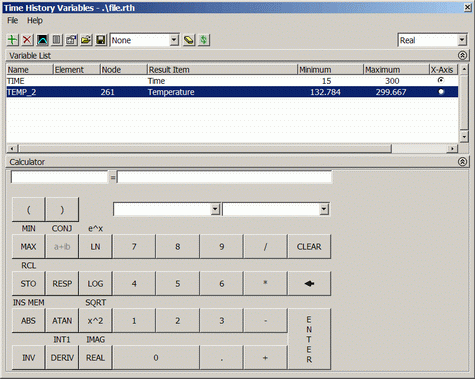Click the green plus Add Data icon
The image size is (475, 379).
12,40
